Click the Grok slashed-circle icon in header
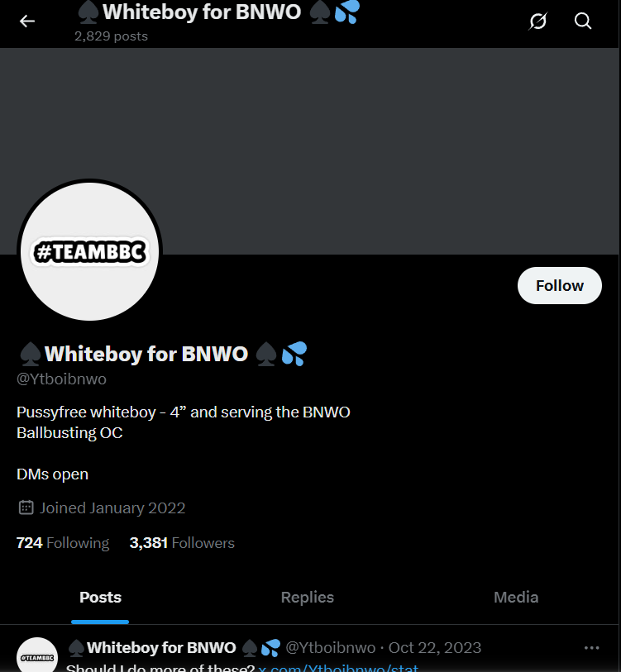 click(537, 21)
